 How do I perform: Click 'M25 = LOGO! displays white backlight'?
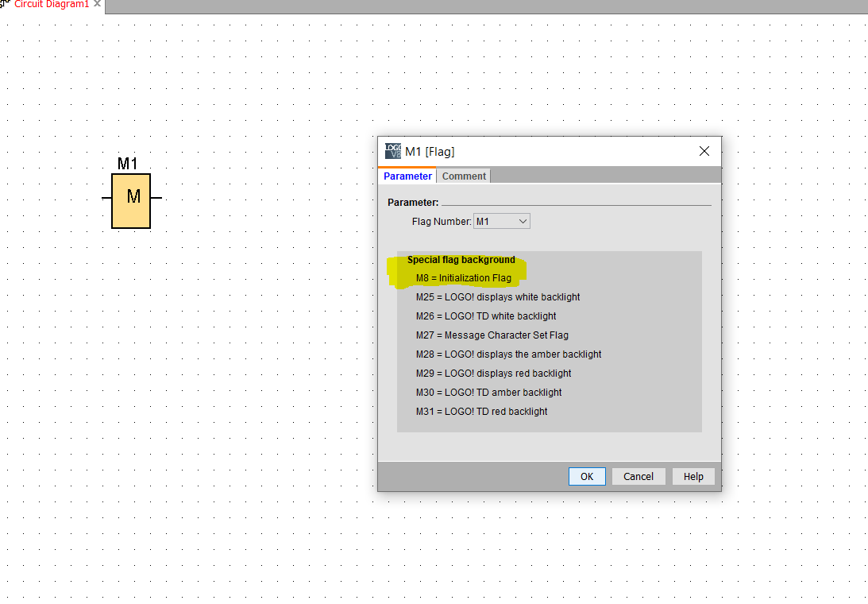[498, 297]
